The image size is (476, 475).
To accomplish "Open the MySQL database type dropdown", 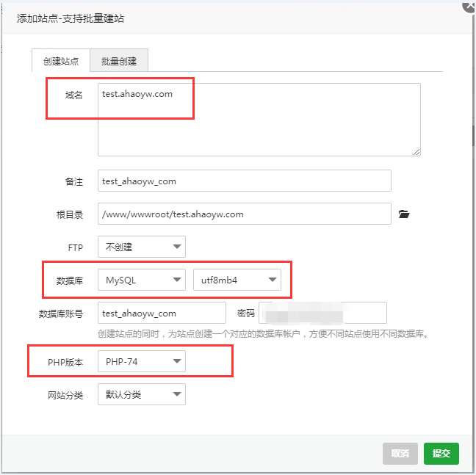I will 142,280.
